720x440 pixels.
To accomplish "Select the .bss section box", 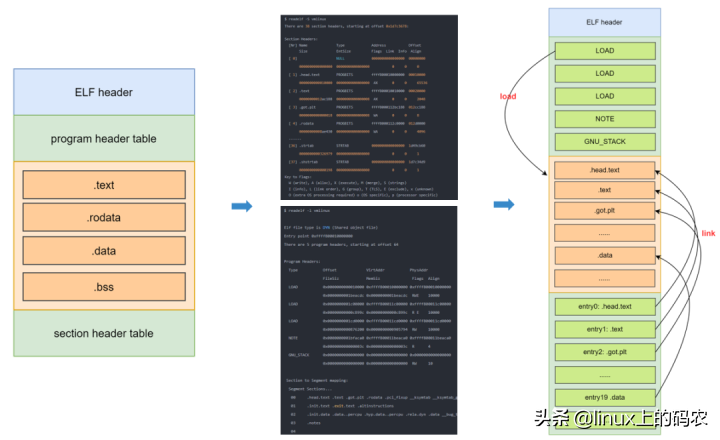I will 104,287.
